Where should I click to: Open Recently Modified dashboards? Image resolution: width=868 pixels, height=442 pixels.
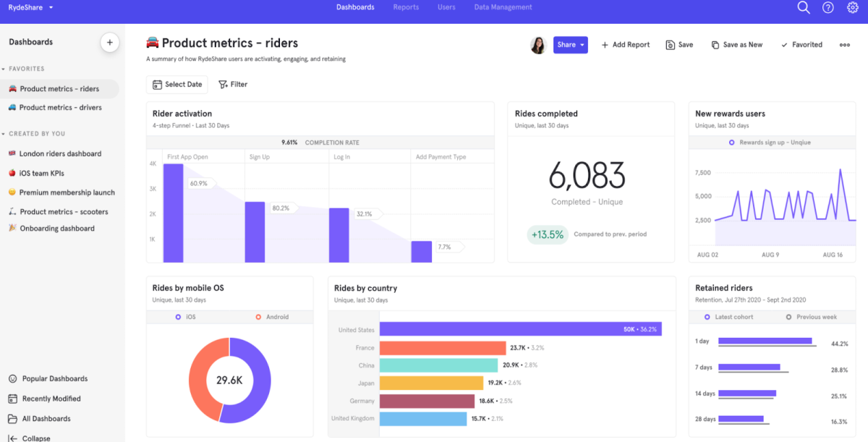44,399
